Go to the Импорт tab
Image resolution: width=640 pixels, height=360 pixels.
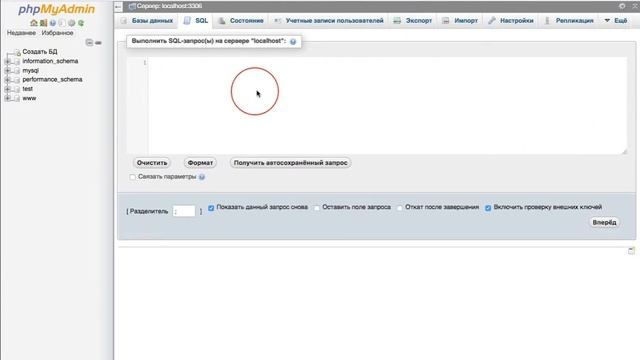tap(460, 20)
